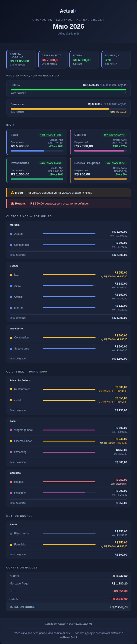Click the 'sem orçamento!' note under Roupas
This screenshot has width=137, height=644.
(x=119, y=484)
